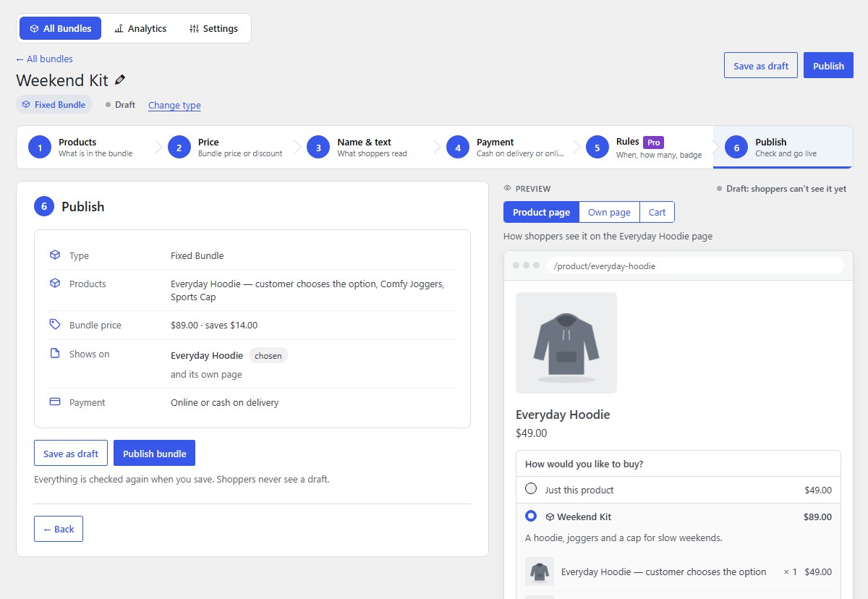868x599 pixels.
Task: Click the Online or cash on delivery value
Action: 224,402
